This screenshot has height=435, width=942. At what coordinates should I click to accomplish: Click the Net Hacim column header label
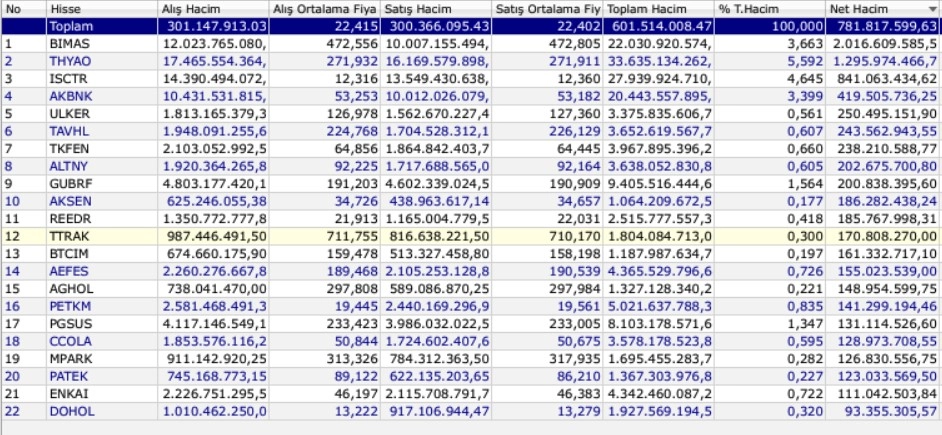tap(858, 9)
